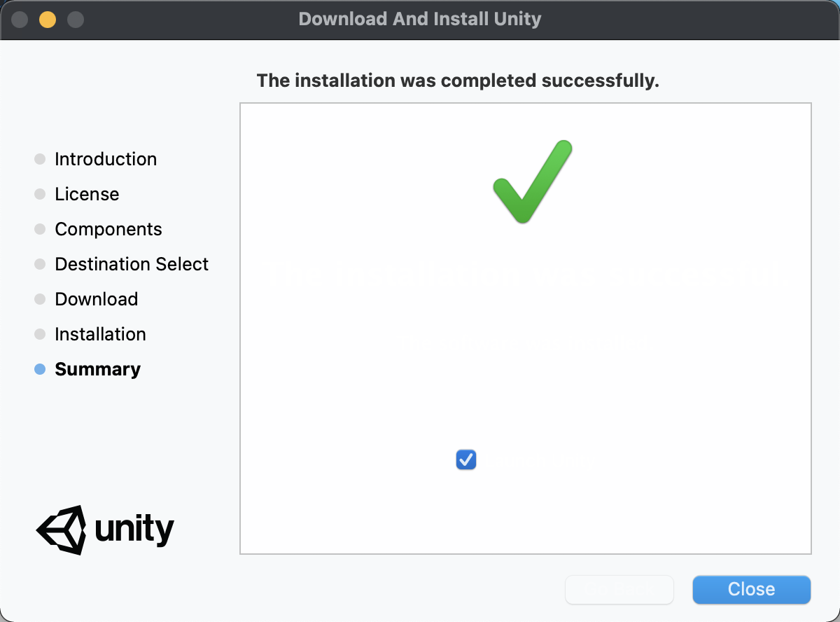
Task: Select the Installation step label
Action: click(100, 334)
